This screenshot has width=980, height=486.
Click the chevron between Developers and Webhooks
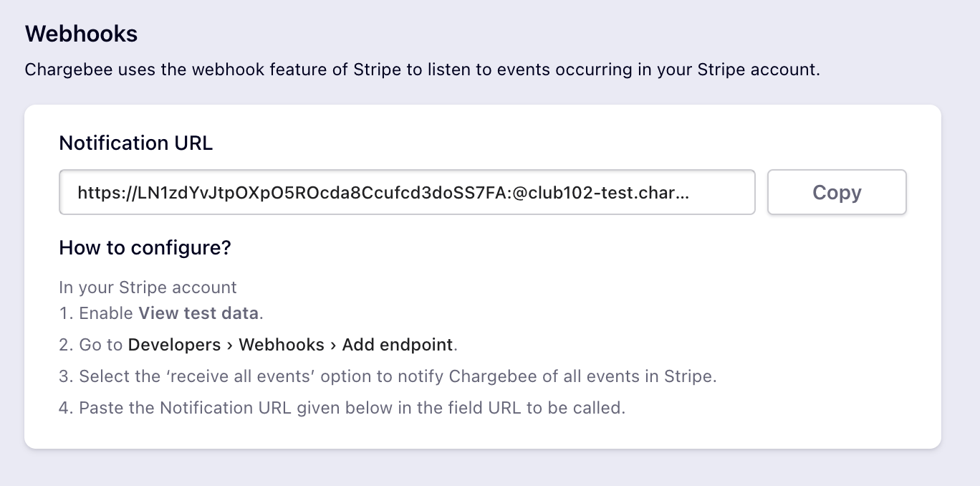[x=230, y=345]
